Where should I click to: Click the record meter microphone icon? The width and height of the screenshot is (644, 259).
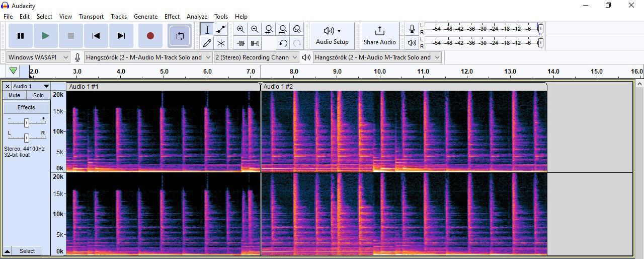tap(412, 29)
